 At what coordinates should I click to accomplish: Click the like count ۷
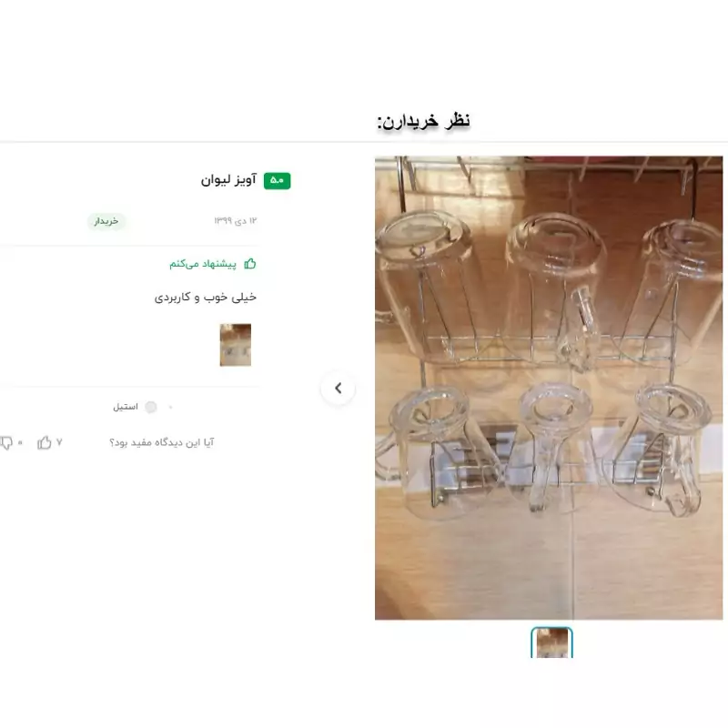tap(59, 442)
